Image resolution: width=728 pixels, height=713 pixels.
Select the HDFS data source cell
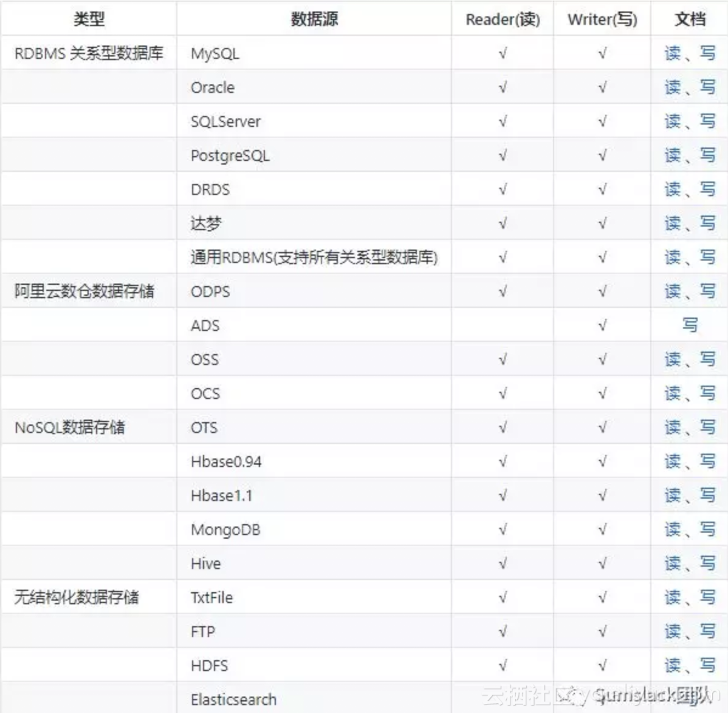[x=314, y=666]
